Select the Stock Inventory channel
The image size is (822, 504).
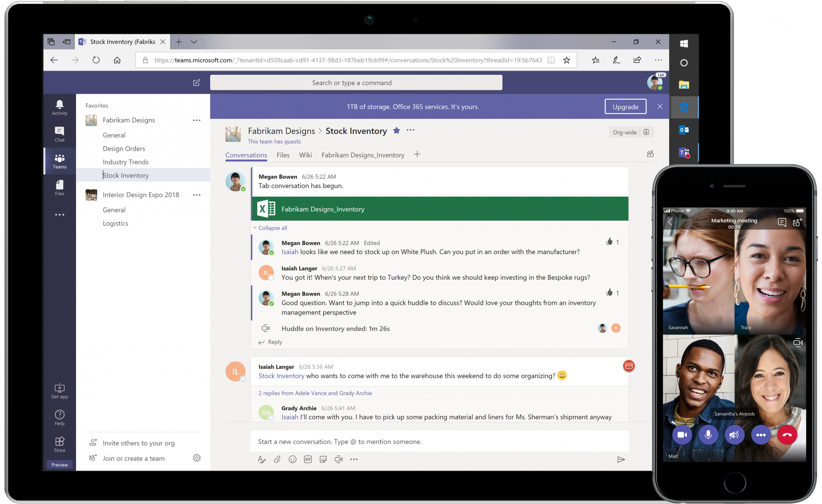(125, 175)
